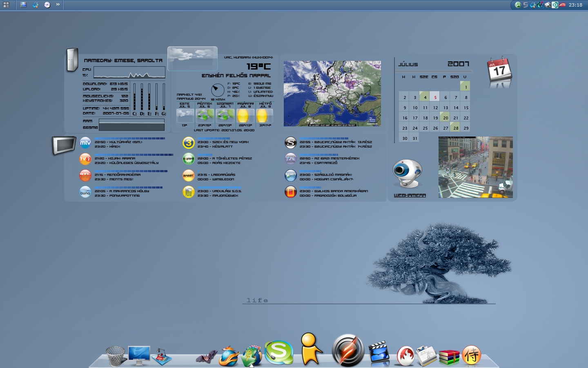Click the MTV logo in the TV guide
Viewport: 588px width, 368px height.
pyautogui.click(x=85, y=143)
